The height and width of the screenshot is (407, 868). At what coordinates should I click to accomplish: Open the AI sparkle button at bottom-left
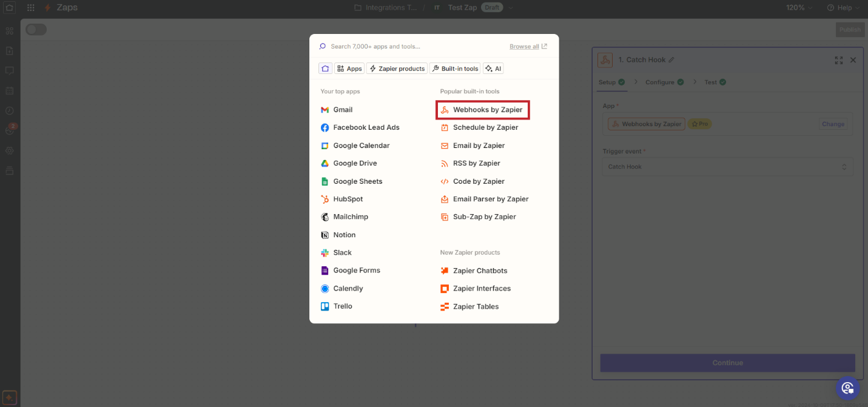tap(10, 398)
